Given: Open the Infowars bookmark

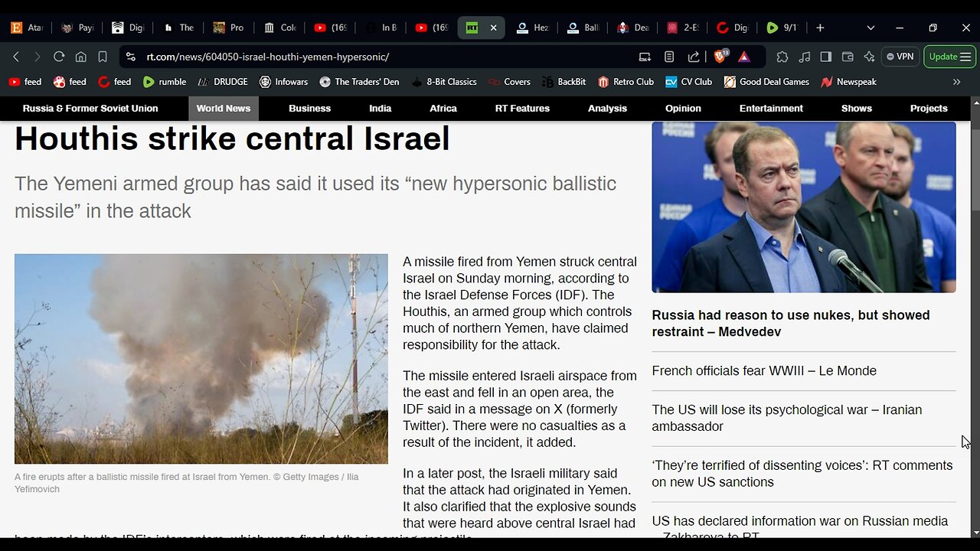Looking at the screenshot, I should [x=283, y=82].
